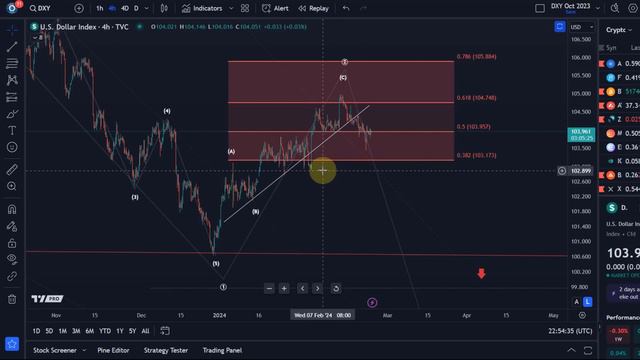This screenshot has width=640, height=360.
Task: Select the ruler measure tool
Action: click(x=12, y=169)
